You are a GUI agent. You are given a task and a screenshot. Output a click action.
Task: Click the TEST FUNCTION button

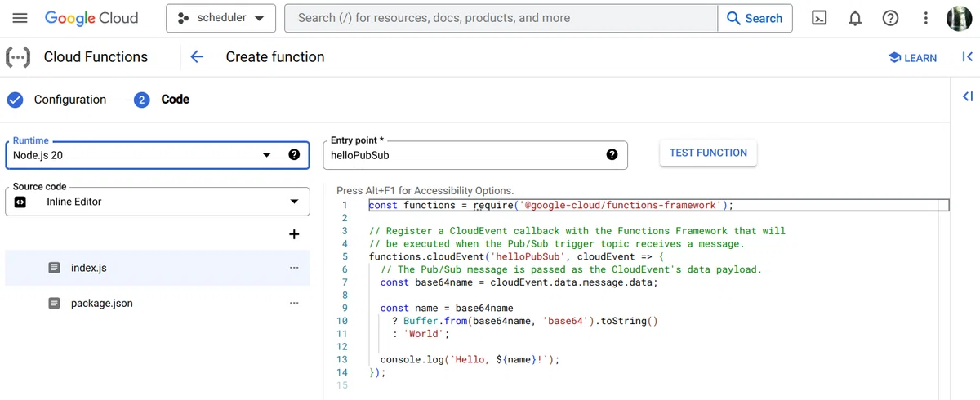pyautogui.click(x=708, y=153)
